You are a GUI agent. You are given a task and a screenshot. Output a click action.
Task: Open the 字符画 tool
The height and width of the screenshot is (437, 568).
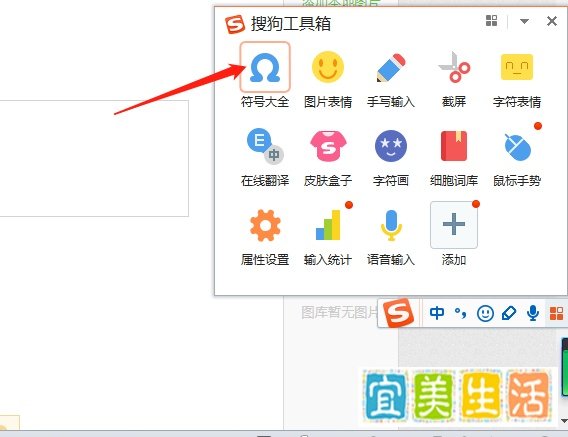pos(391,146)
